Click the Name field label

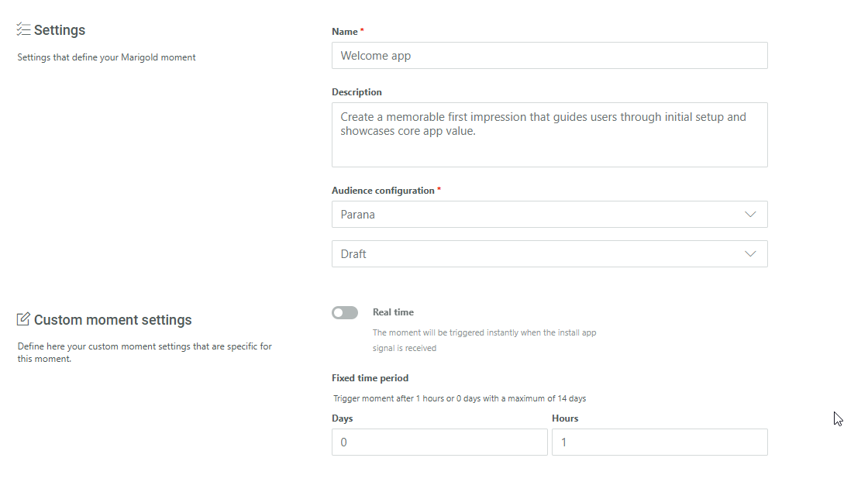pos(345,32)
